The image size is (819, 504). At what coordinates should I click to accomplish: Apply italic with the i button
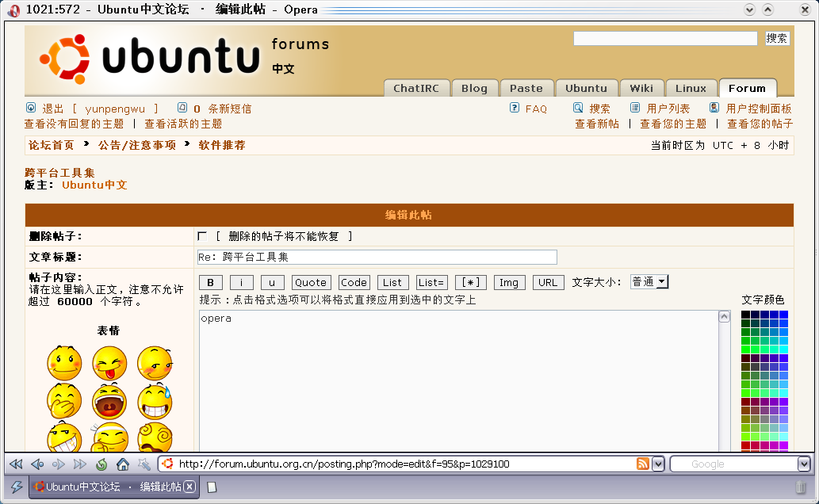click(x=241, y=283)
